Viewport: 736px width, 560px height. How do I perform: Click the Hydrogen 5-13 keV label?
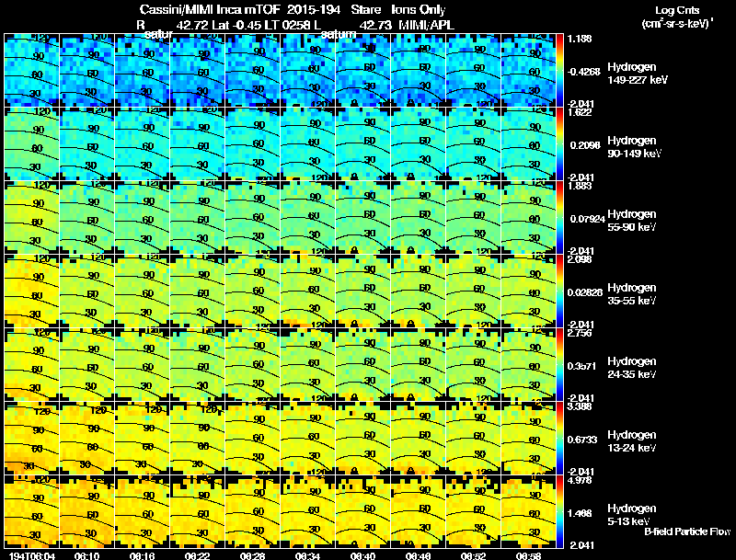[632, 515]
